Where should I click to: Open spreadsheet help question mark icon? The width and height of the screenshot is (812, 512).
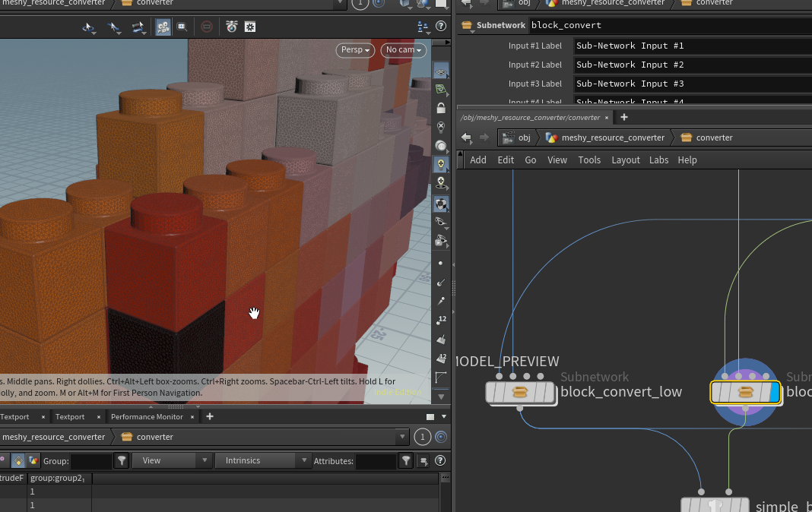(440, 460)
